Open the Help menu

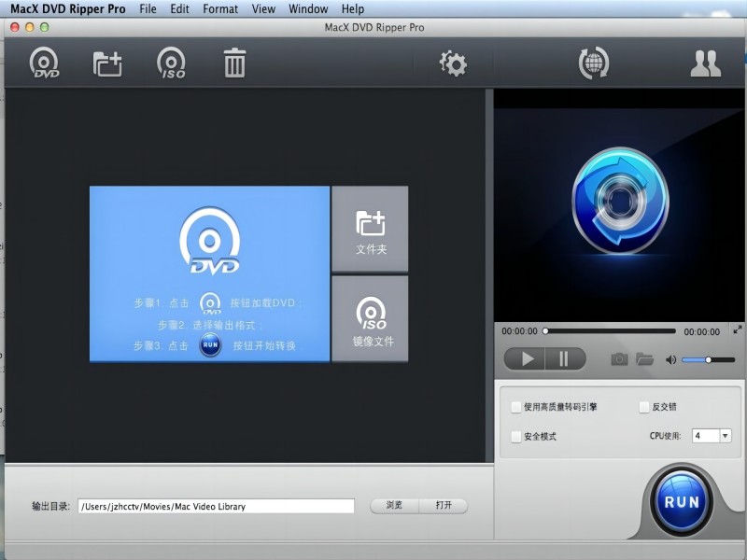point(353,8)
